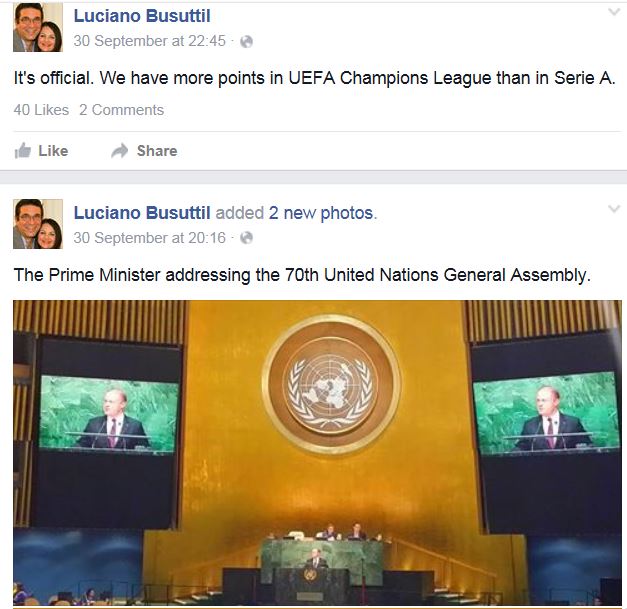Share the Champions League post
Viewport: 627px width, 609px height.
(x=144, y=151)
